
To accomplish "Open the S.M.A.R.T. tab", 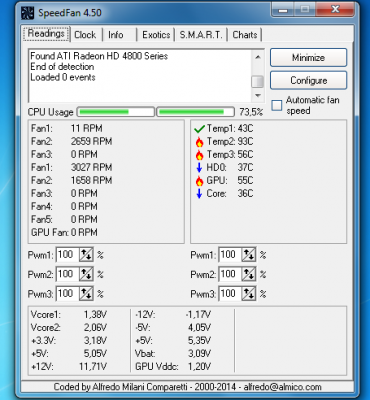I will coord(201,35).
